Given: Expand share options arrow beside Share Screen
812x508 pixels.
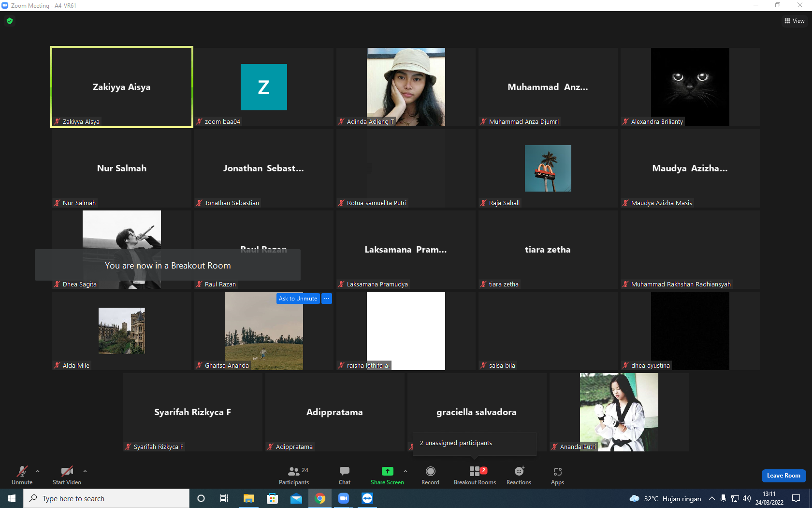Looking at the screenshot, I should point(406,471).
